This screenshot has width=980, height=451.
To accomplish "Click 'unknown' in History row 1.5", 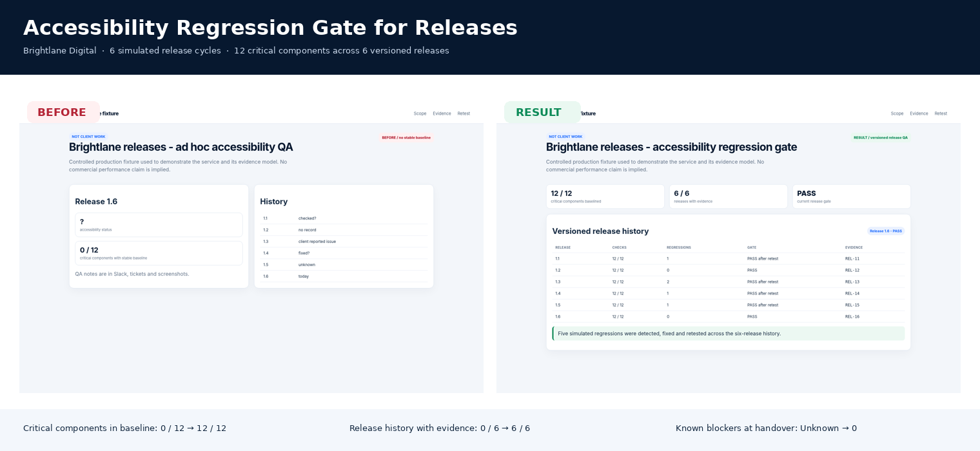I will click(x=306, y=265).
